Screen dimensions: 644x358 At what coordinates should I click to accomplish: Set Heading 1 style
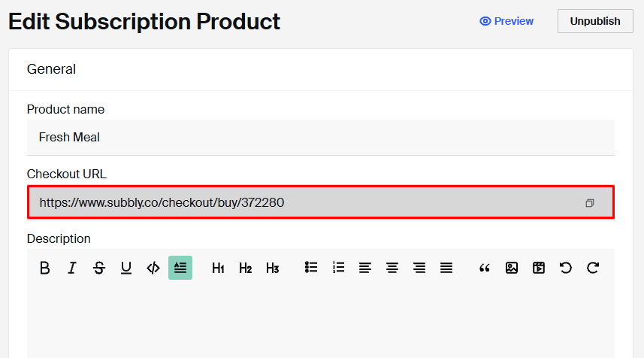tap(218, 268)
